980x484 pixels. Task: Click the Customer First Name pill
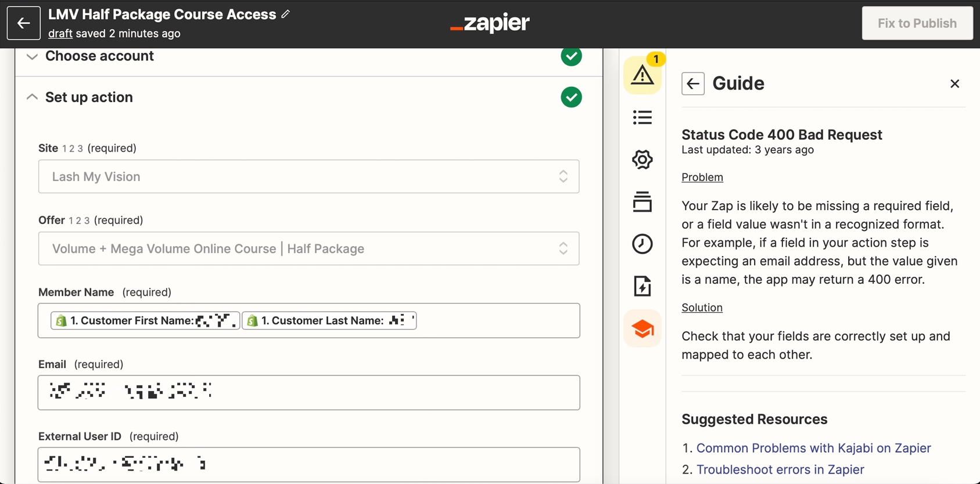[145, 320]
